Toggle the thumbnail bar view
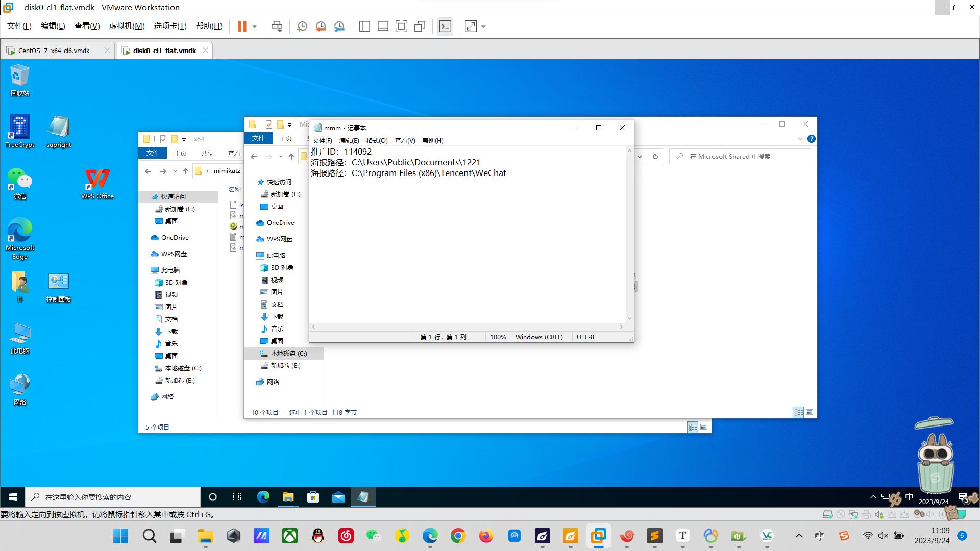The width and height of the screenshot is (980, 551). click(383, 26)
